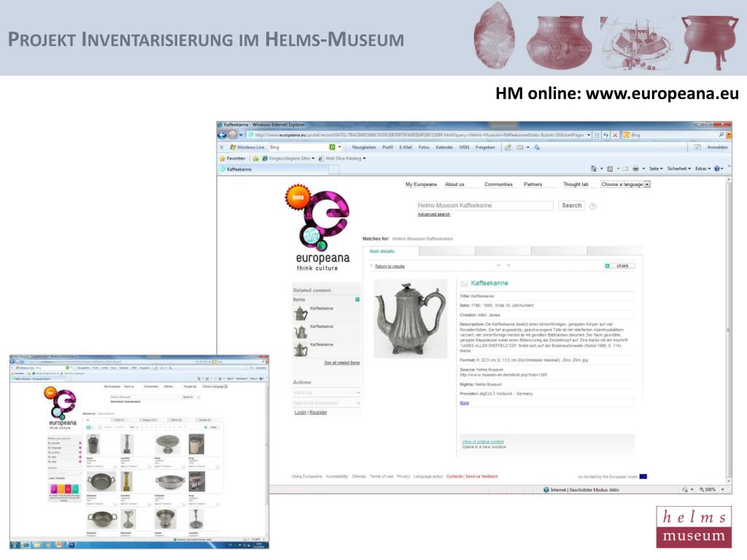Click the previous item arrow in item details
The height and width of the screenshot is (560, 747).
(499, 265)
